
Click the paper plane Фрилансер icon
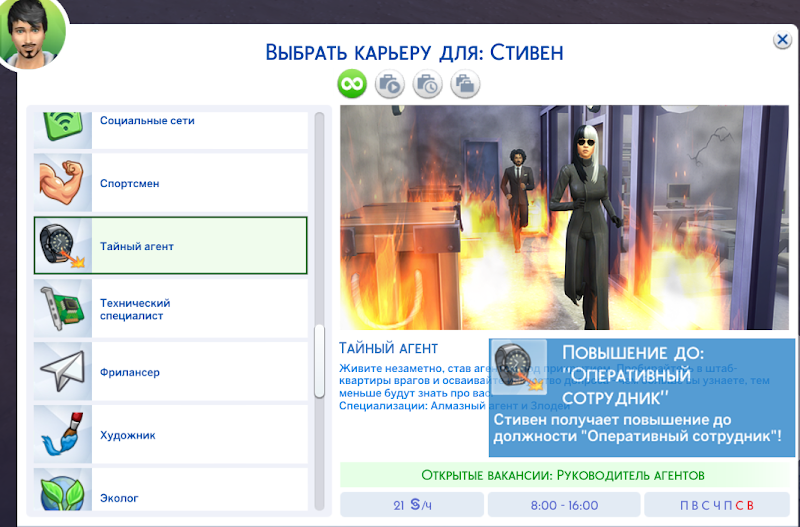point(62,371)
